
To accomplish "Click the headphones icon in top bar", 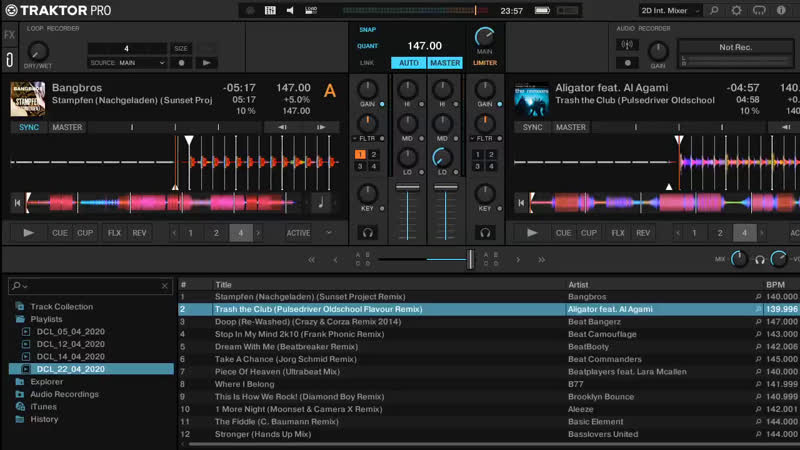I will [759, 10].
